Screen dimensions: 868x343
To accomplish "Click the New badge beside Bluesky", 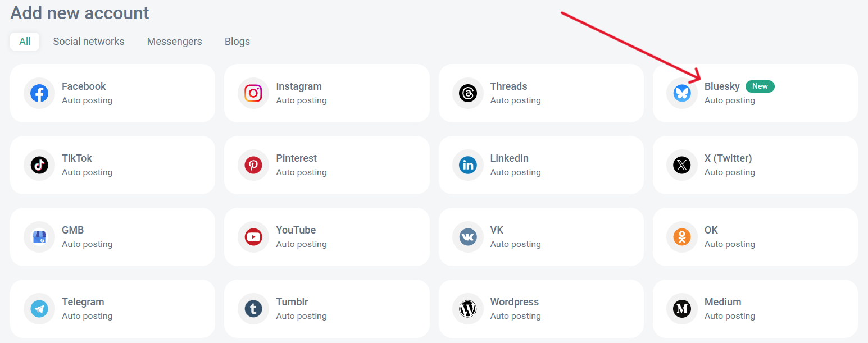I will (x=760, y=86).
